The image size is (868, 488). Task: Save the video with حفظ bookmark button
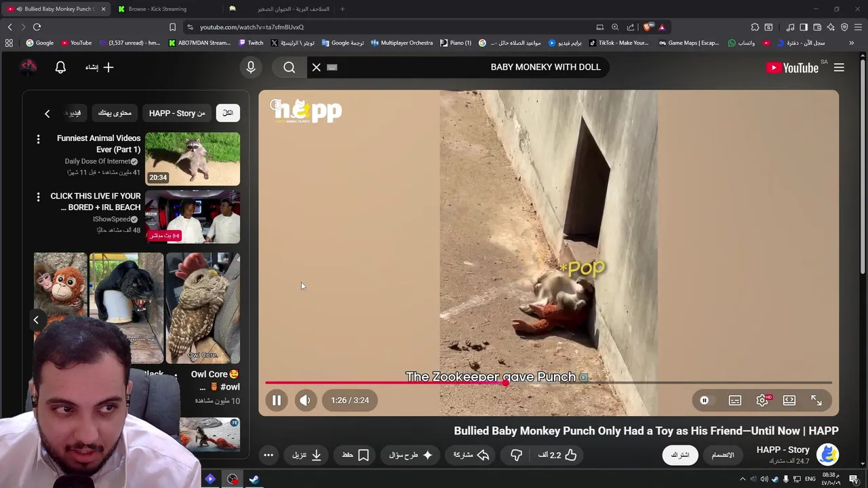(356, 455)
